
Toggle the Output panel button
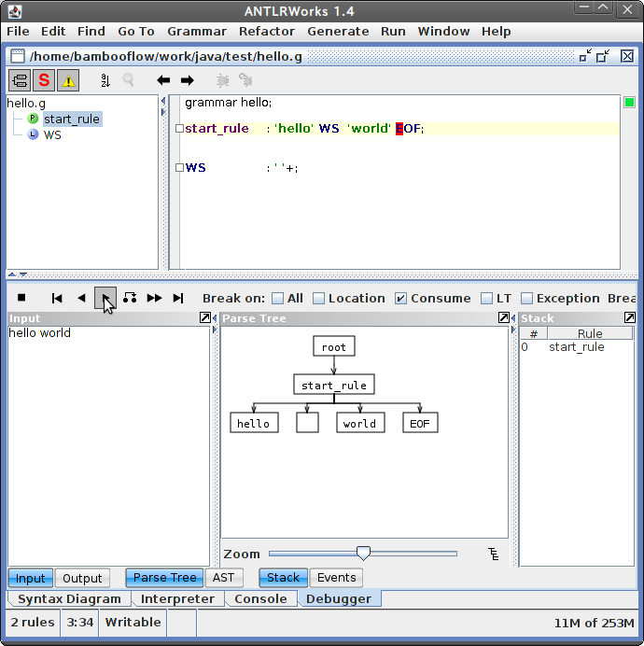click(82, 578)
